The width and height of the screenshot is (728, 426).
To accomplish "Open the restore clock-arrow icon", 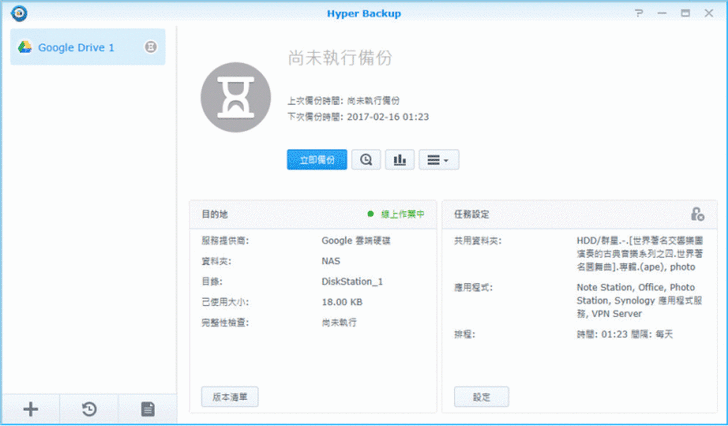I will (88, 408).
